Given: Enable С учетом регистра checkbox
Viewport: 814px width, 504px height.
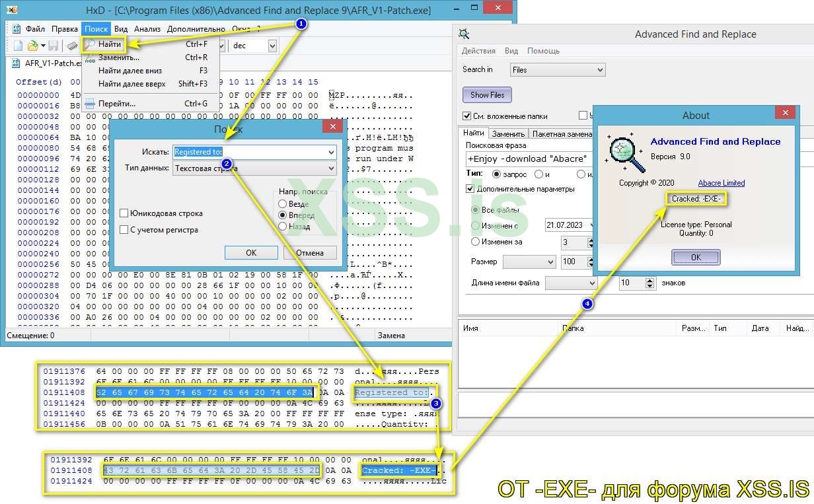Looking at the screenshot, I should click(124, 230).
